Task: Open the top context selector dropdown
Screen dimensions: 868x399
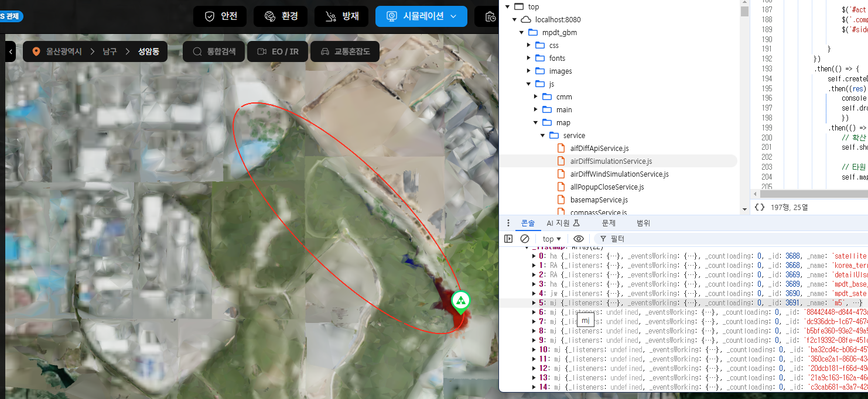Action: click(x=552, y=239)
